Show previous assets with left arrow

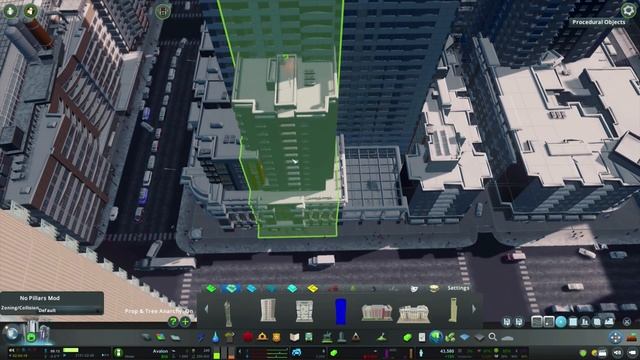pos(206,309)
